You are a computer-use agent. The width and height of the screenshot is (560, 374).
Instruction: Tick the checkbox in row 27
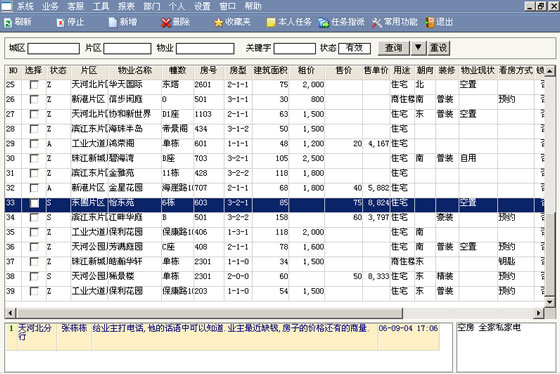tap(34, 114)
